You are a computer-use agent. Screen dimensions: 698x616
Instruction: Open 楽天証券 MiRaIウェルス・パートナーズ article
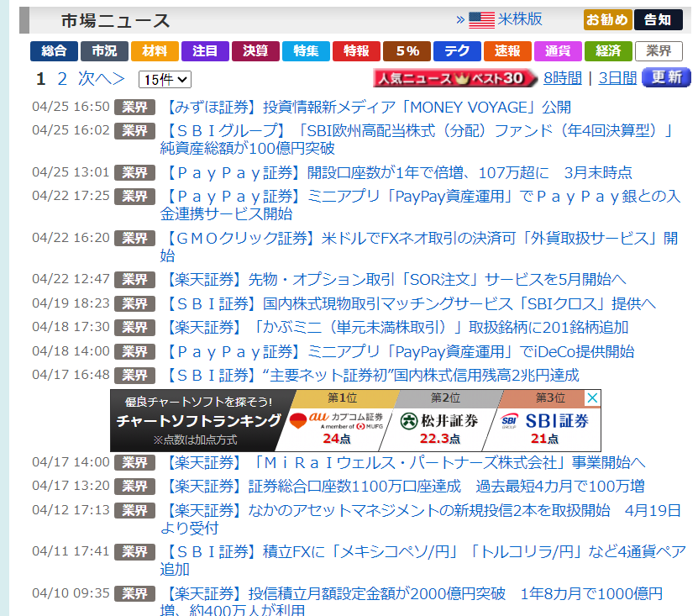tap(405, 463)
